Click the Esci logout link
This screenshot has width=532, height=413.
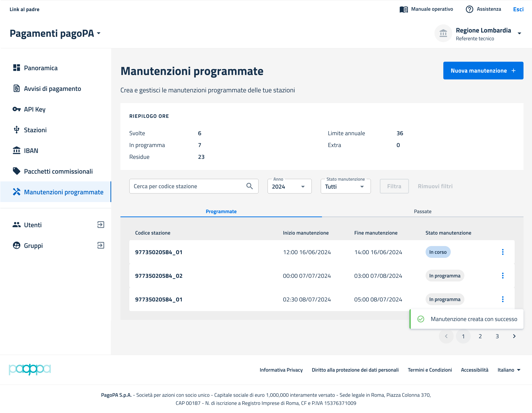pos(518,9)
